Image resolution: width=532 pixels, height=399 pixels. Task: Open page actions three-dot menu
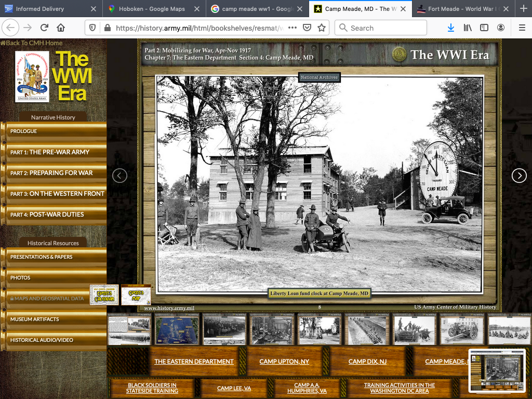292,28
